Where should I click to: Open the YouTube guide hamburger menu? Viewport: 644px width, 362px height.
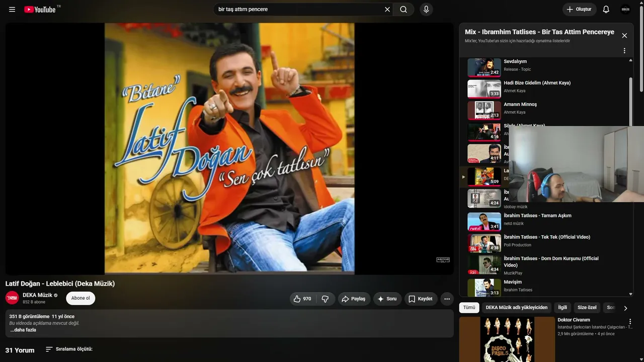coord(12,10)
